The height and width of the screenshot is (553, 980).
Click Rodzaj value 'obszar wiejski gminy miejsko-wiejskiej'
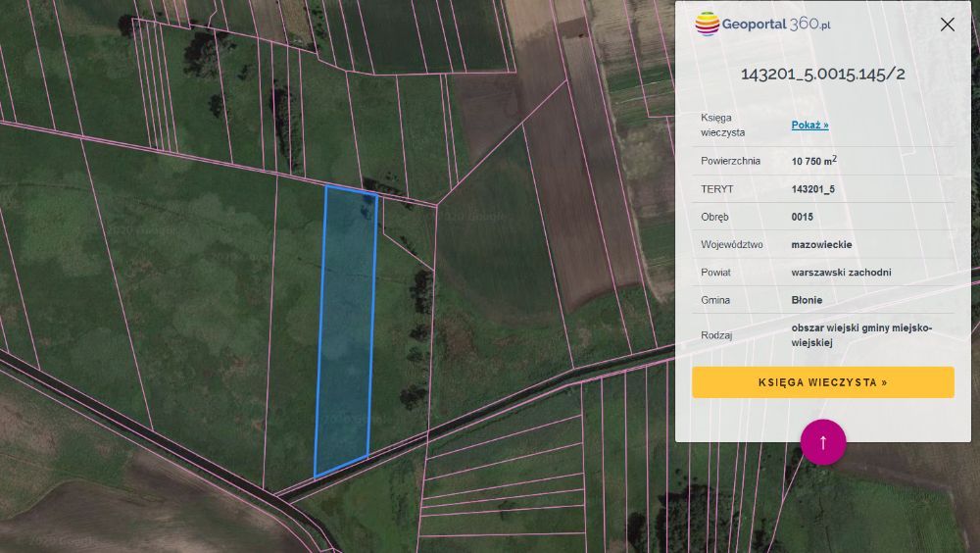pos(861,335)
